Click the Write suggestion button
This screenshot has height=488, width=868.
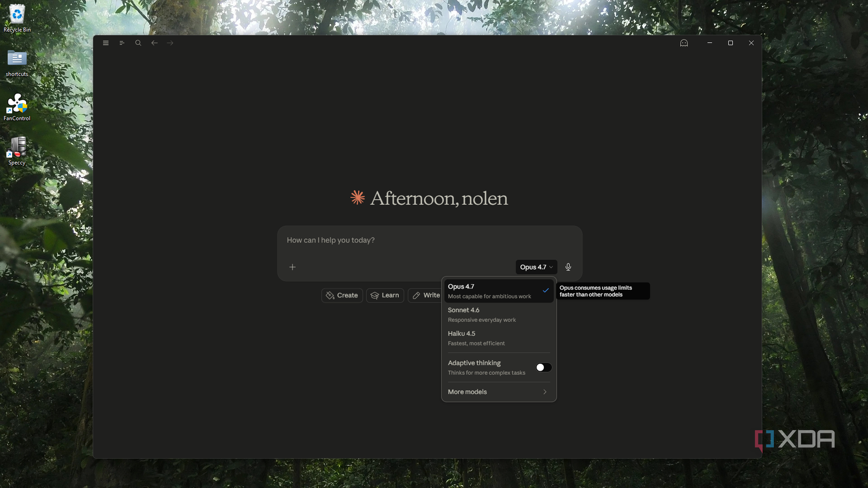pos(425,296)
